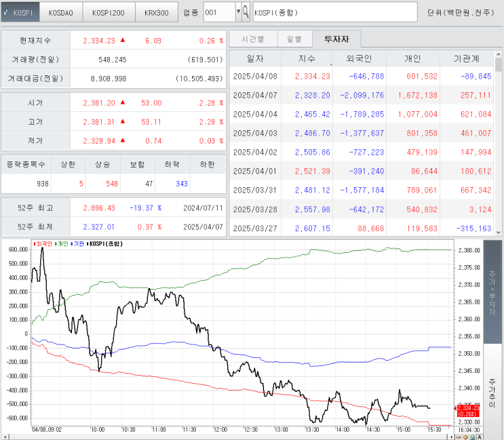This screenshot has width=504, height=440.
Task: Click the 고가 value 2,381.31
Action: [99, 122]
